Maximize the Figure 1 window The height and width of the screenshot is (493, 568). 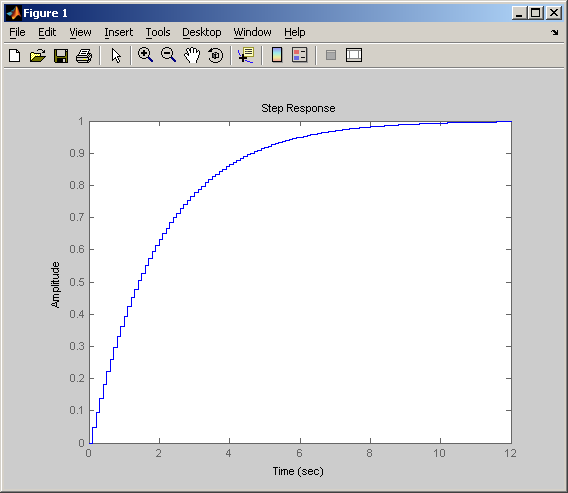pos(536,13)
